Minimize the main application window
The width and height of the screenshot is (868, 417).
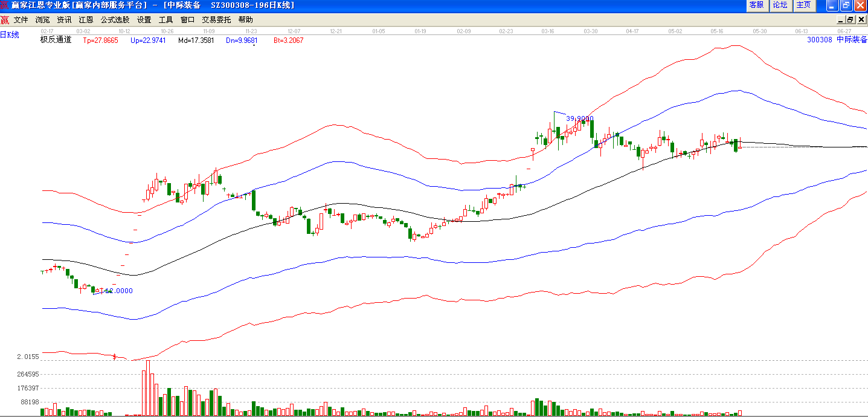pos(832,5)
